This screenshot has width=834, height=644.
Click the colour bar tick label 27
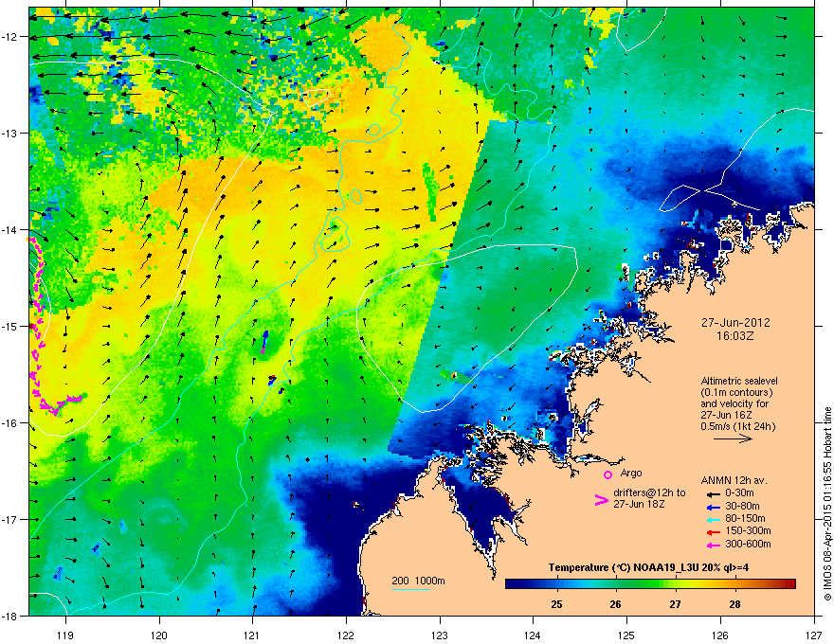pos(675,604)
